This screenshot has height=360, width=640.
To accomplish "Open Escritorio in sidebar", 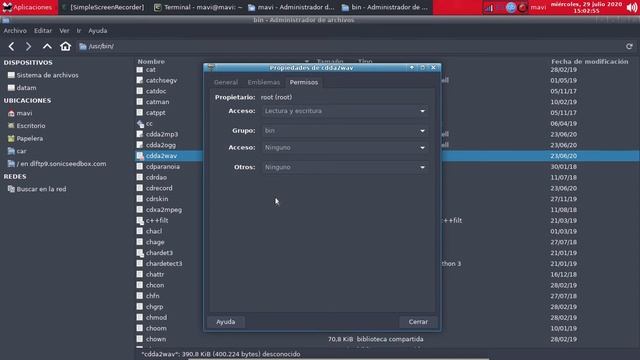I will (26, 126).
